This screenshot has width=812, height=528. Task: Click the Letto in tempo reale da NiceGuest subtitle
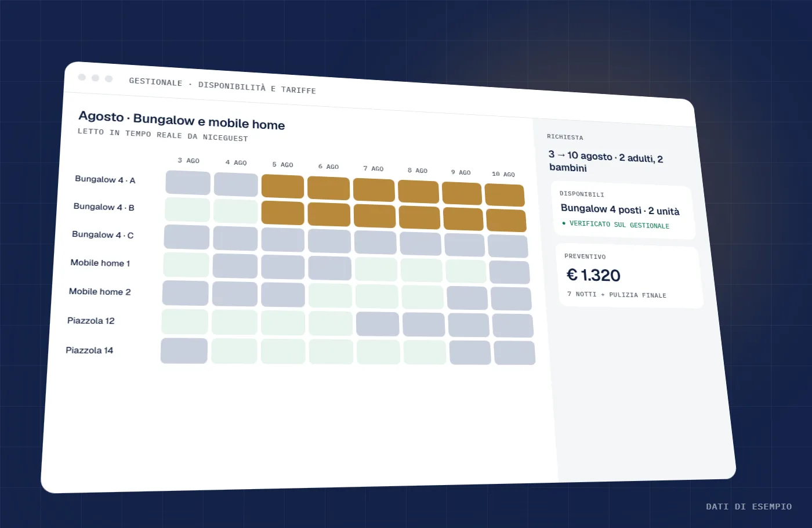coord(163,135)
